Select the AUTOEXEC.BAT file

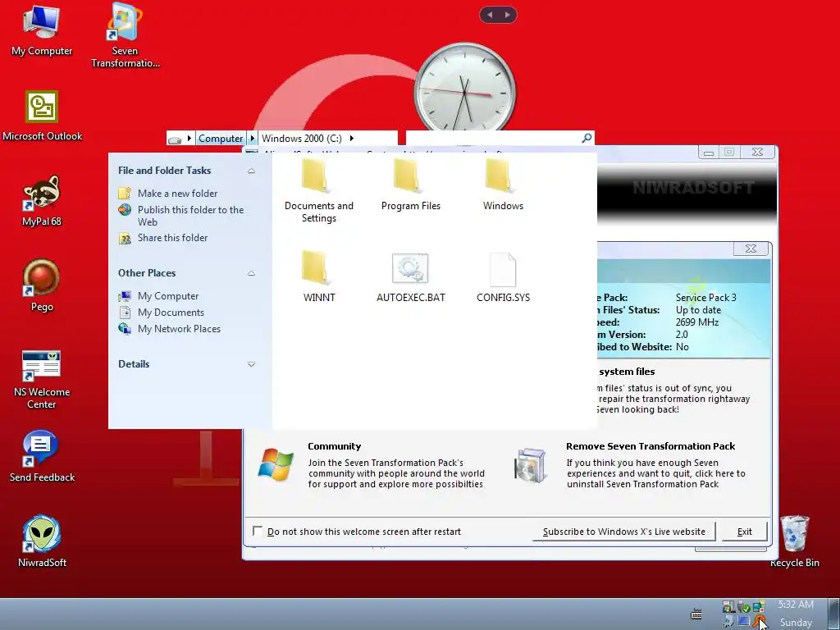pyautogui.click(x=410, y=277)
